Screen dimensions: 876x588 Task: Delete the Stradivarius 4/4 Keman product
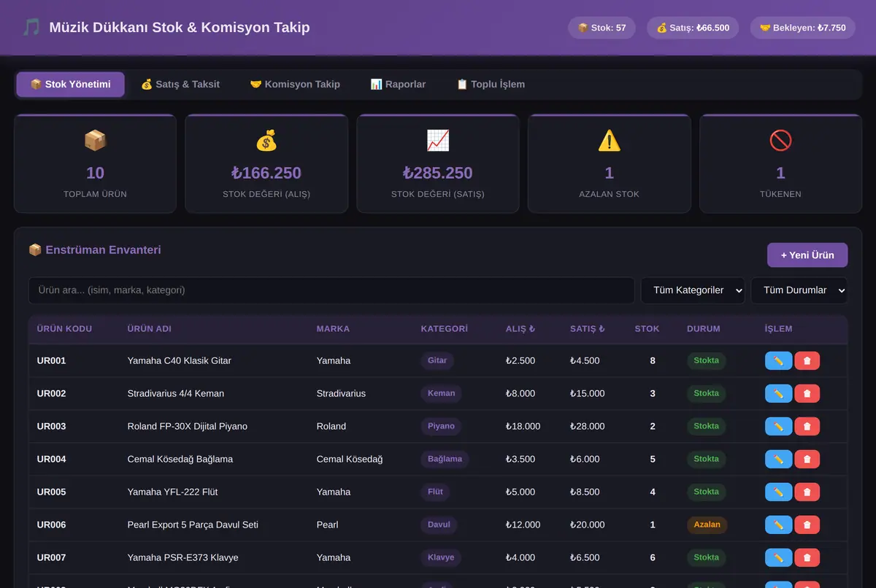pos(807,393)
